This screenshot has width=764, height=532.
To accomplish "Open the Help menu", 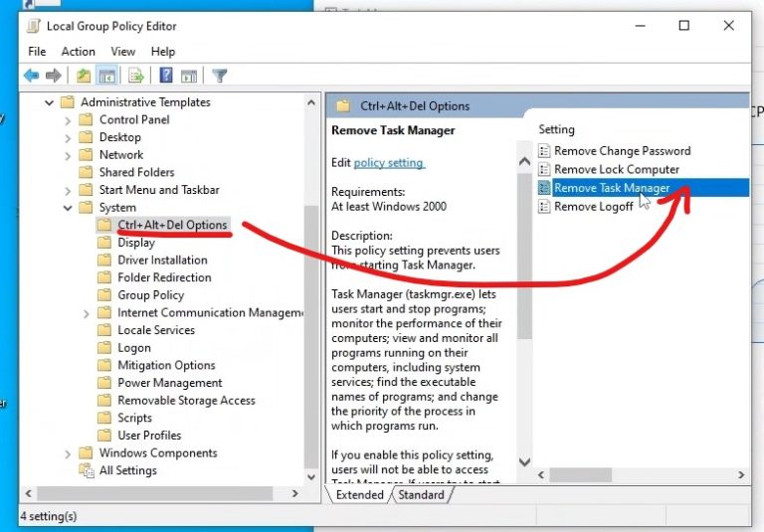I will pyautogui.click(x=163, y=52).
